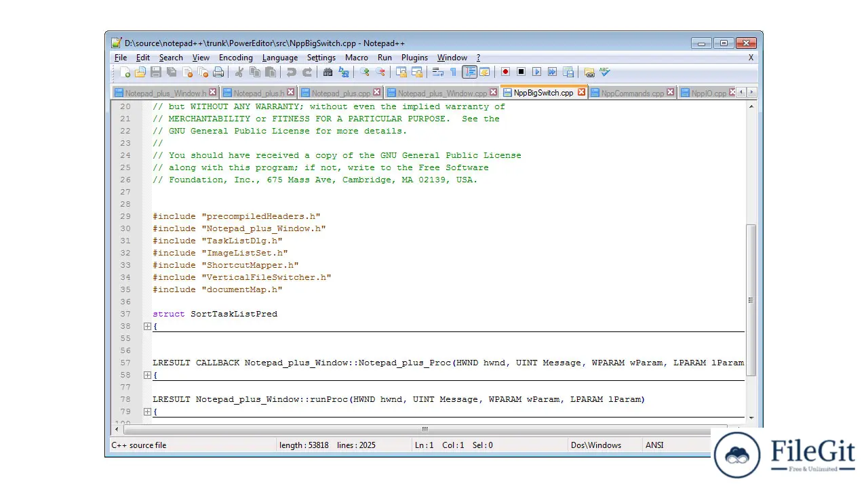Print the document with the printer icon

(218, 72)
